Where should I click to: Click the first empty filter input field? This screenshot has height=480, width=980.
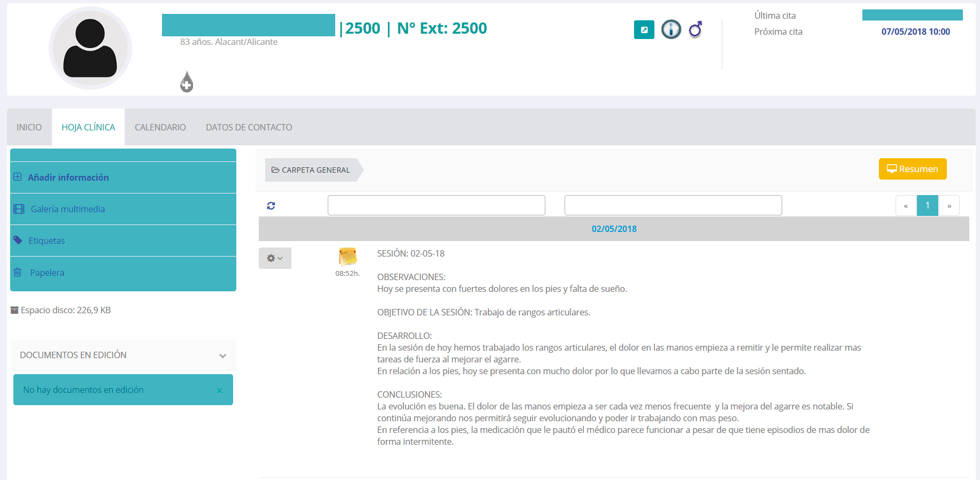click(x=436, y=205)
